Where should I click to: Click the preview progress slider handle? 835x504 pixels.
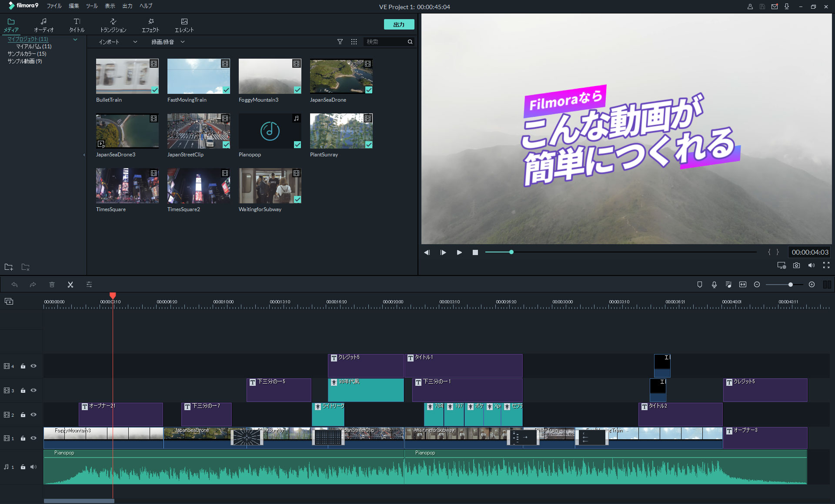(511, 252)
